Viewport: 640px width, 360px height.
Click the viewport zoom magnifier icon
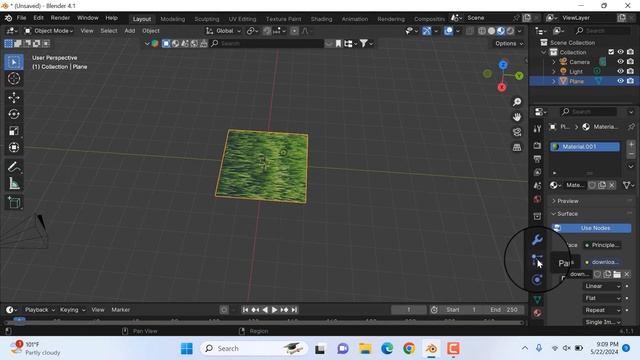(517, 102)
